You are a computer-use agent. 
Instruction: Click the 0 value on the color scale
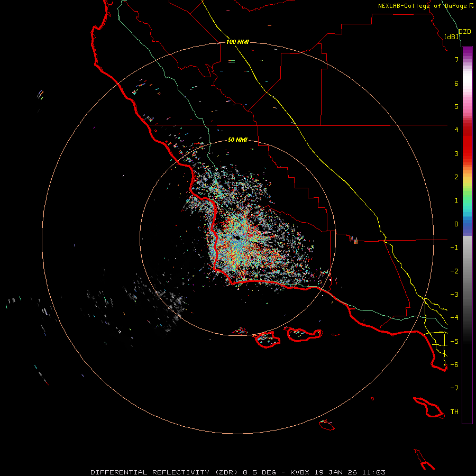pyautogui.click(x=456, y=224)
